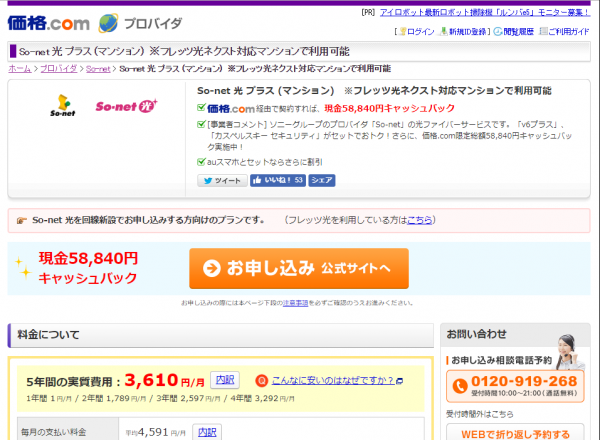Go to プロバイダ in the breadcrumb
Image resolution: width=600 pixels, height=440 pixels.
[x=58, y=69]
